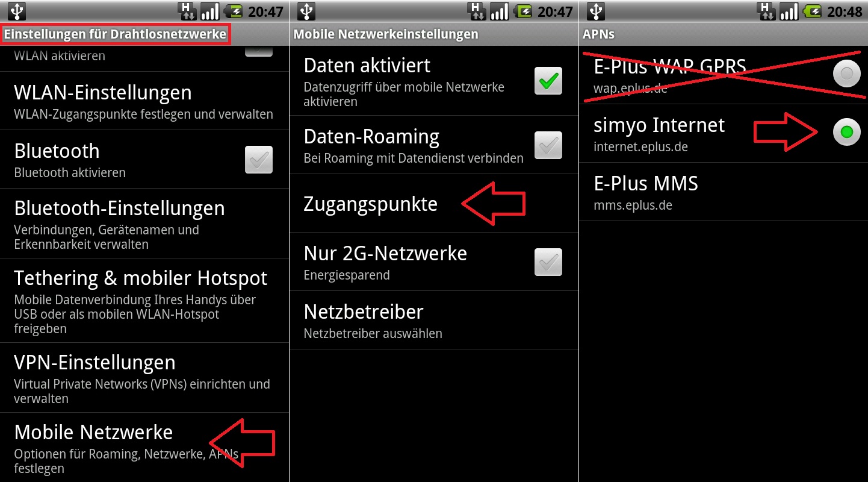Viewport: 868px width, 482px height.
Task: Toggle the Daten aktiviert checkbox
Action: click(x=548, y=81)
